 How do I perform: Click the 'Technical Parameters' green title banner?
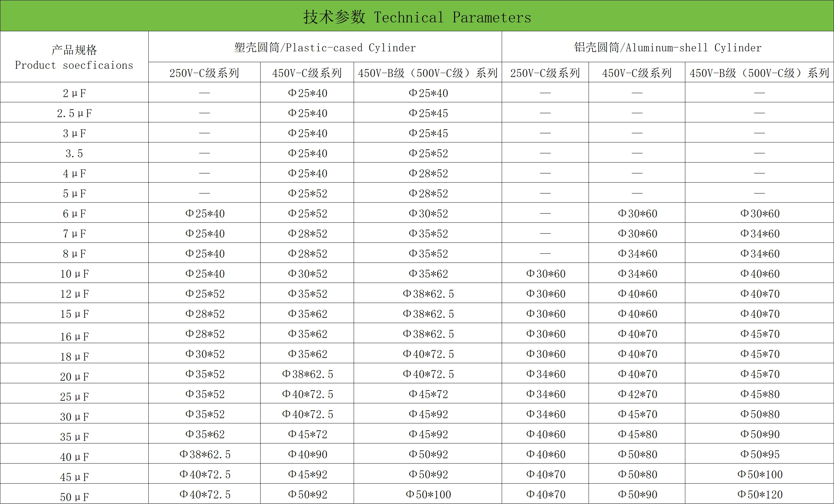click(417, 16)
